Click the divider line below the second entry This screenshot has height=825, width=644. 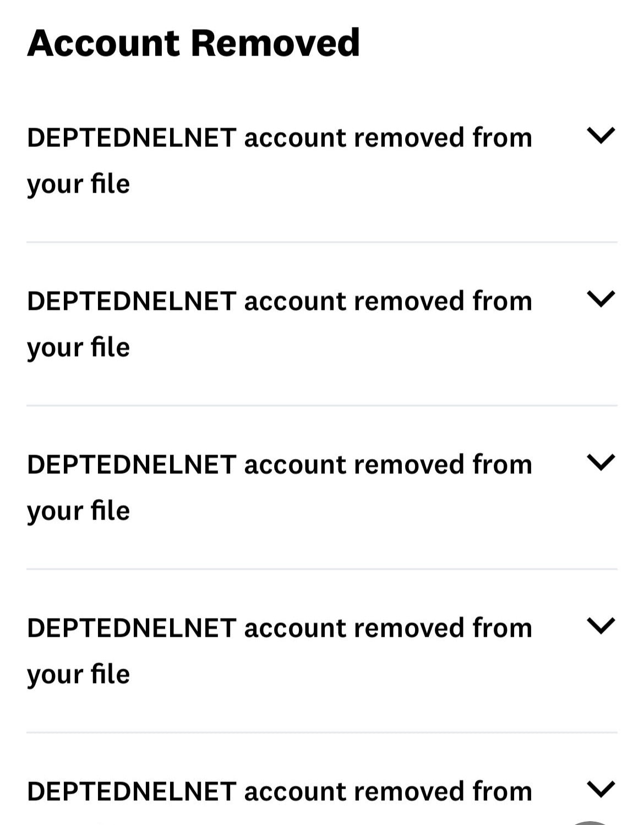[x=322, y=406]
